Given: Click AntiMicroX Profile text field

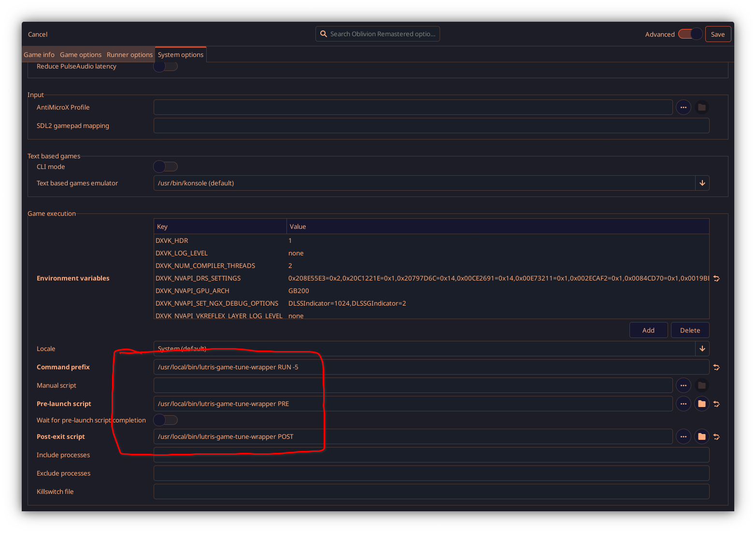Looking at the screenshot, I should [x=413, y=107].
